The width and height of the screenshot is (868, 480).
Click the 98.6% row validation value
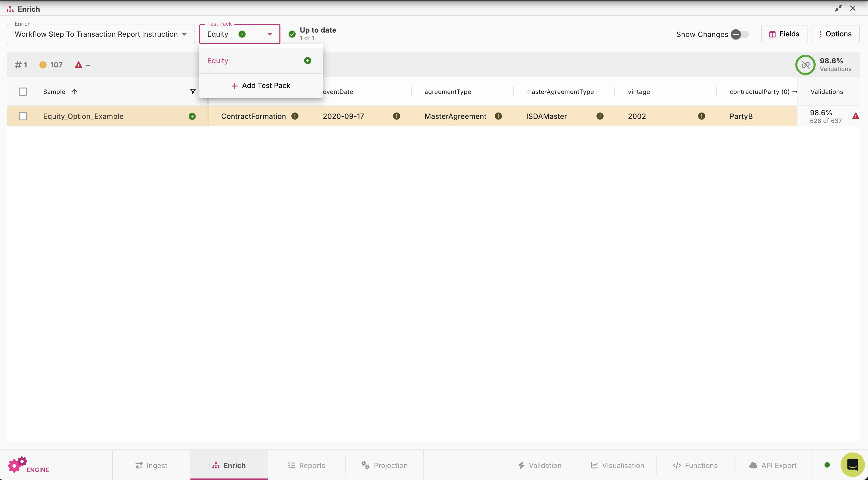point(821,113)
